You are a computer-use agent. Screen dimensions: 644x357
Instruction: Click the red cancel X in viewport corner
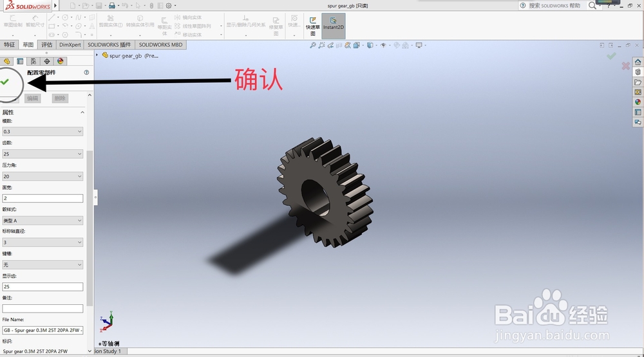tap(625, 66)
